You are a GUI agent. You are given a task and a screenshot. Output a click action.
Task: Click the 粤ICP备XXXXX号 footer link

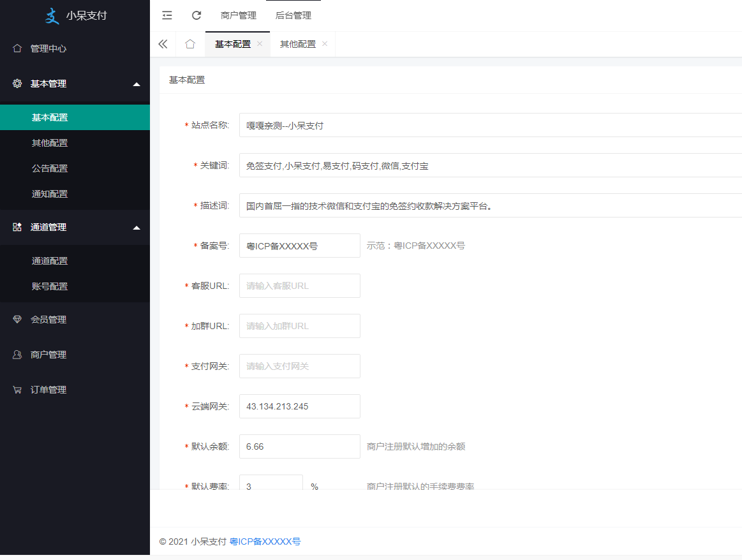point(265,542)
